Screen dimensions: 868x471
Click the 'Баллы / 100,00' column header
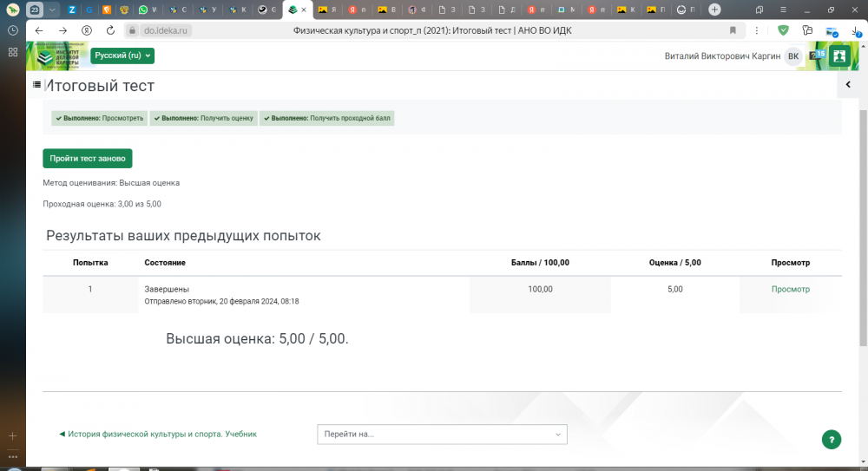point(540,262)
